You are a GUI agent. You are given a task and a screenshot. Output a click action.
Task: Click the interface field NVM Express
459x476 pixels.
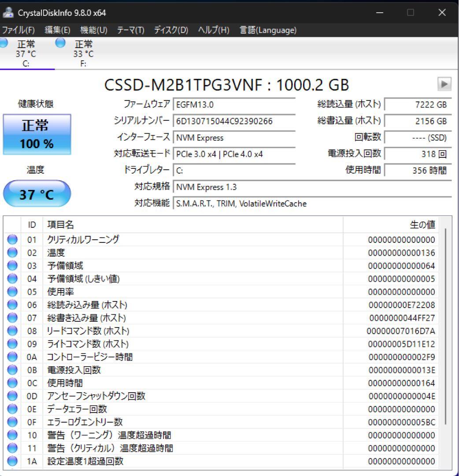point(234,138)
